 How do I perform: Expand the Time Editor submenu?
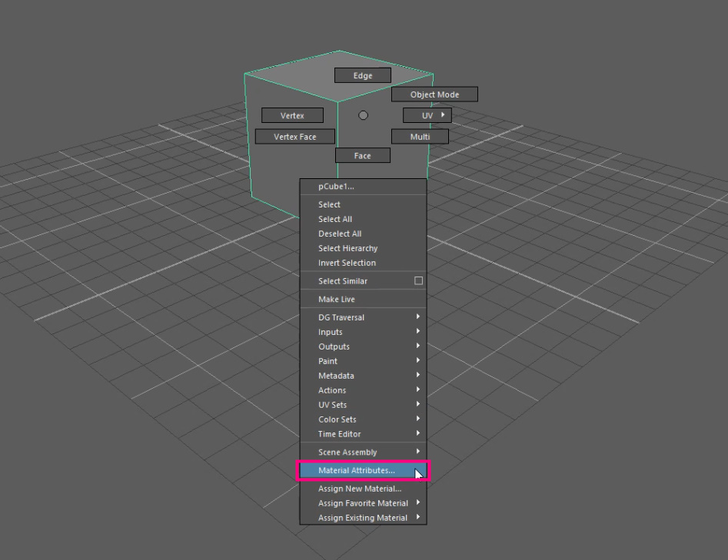(363, 434)
